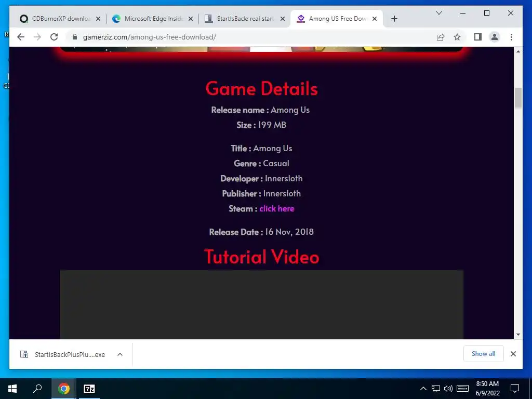The width and height of the screenshot is (532, 399).
Task: Share this page icon
Action: coord(441,37)
